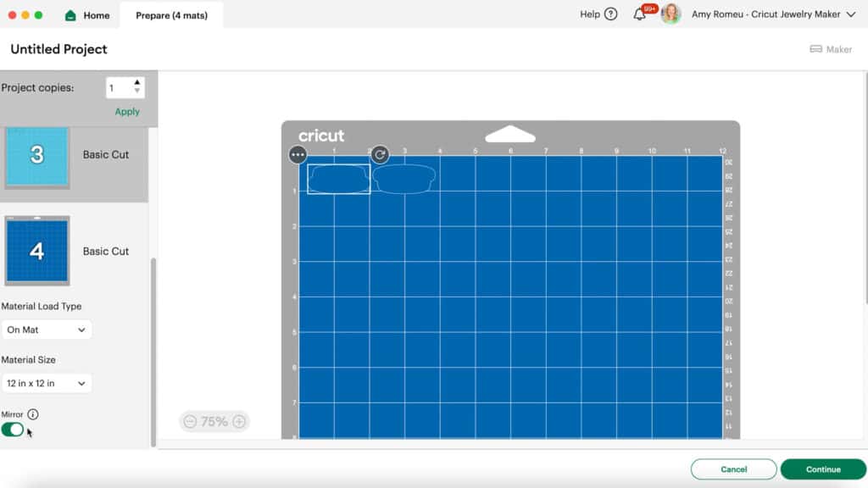This screenshot has height=488, width=868.
Task: Open the Material Size dropdown
Action: [x=47, y=384]
